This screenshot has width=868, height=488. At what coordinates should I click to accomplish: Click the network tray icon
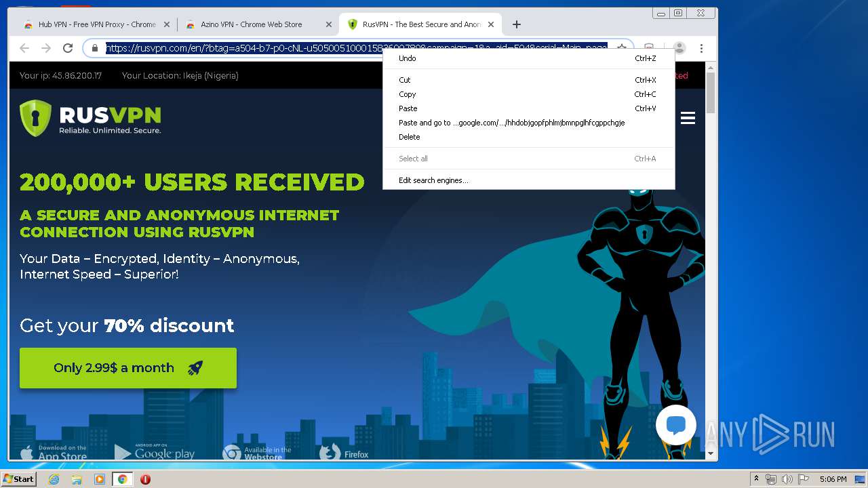click(x=771, y=479)
